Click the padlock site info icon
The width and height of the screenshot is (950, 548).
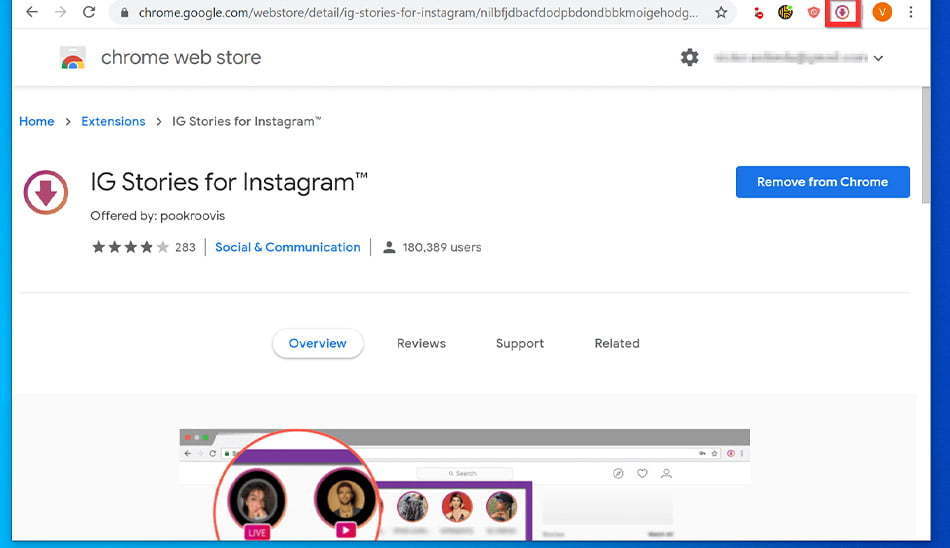[124, 12]
